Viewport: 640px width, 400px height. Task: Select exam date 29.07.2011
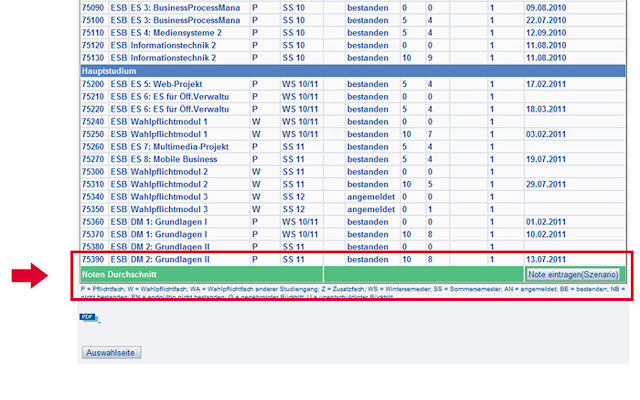[547, 184]
